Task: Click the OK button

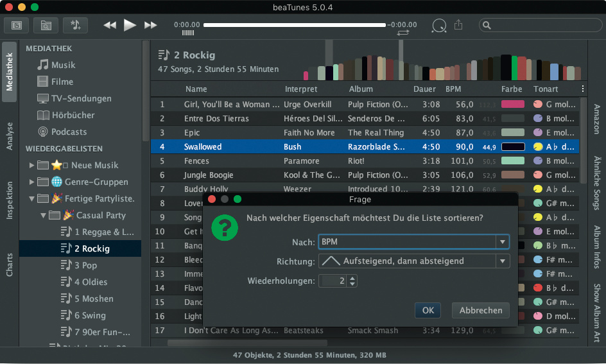Action: pos(428,311)
